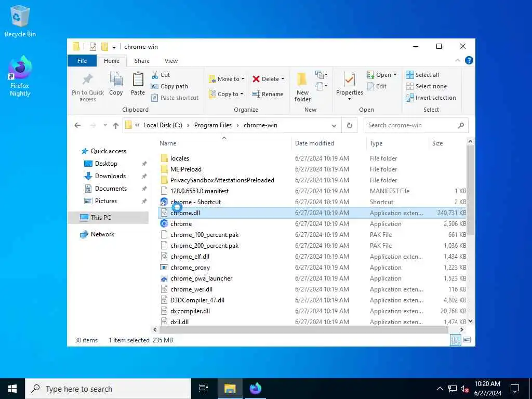Click the Refresh button beside address bar
The image size is (532, 399).
[350, 126]
